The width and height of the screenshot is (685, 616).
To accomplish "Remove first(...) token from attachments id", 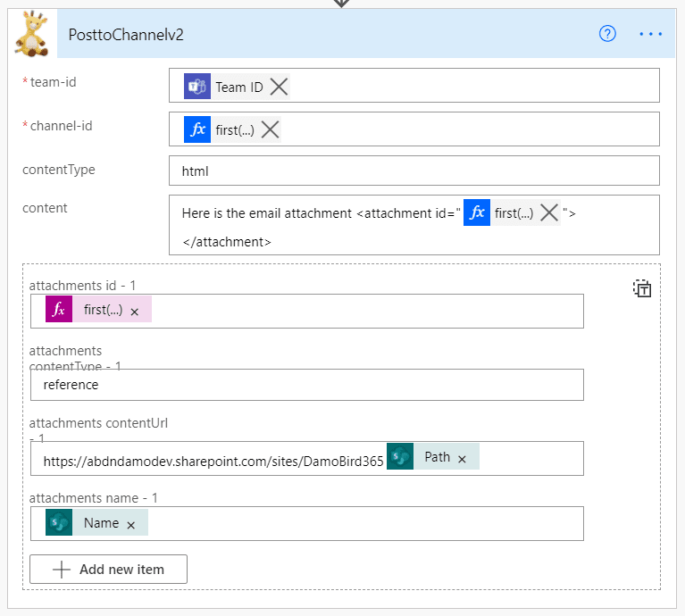I will coord(134,311).
